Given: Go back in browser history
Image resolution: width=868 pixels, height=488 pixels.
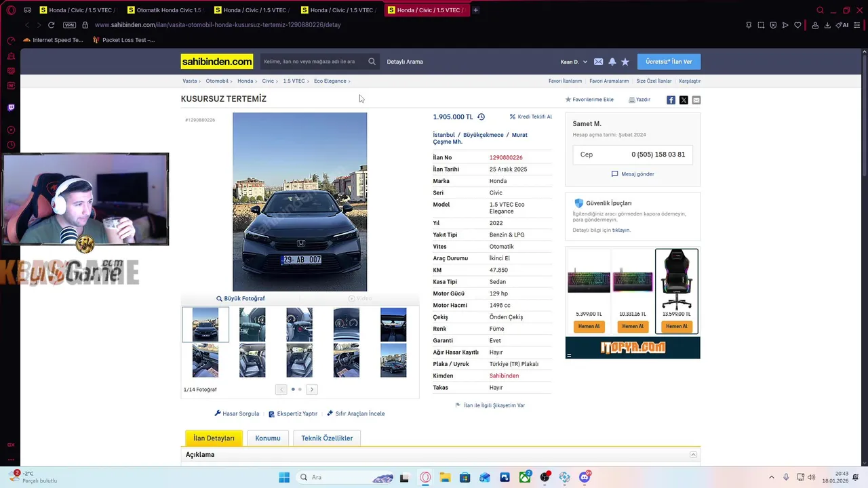Looking at the screenshot, I should tap(27, 25).
